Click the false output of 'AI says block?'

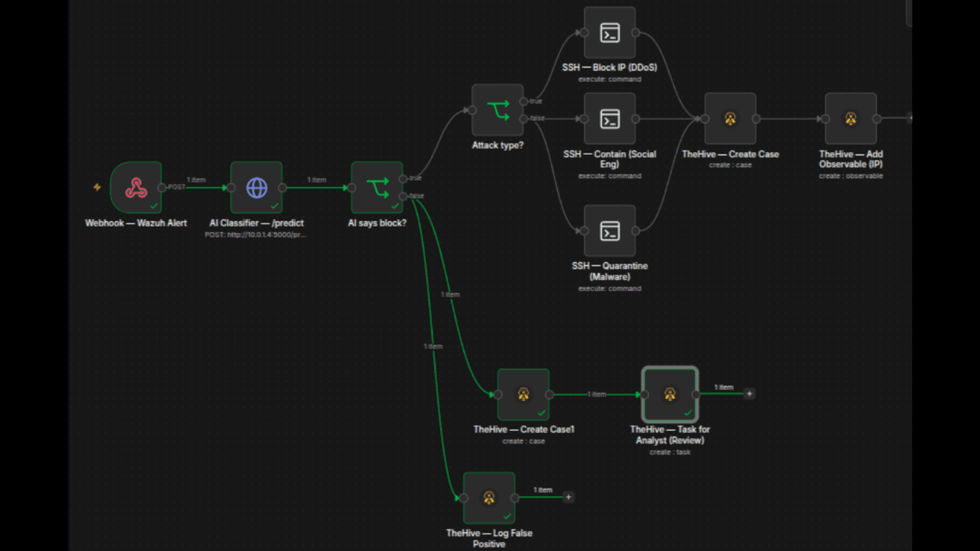(x=403, y=196)
